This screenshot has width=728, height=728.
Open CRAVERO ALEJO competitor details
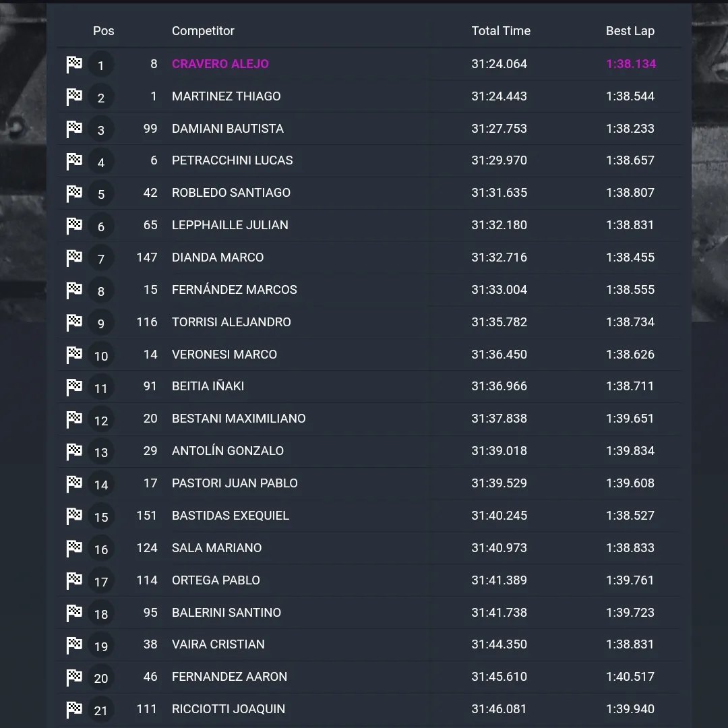coord(220,63)
